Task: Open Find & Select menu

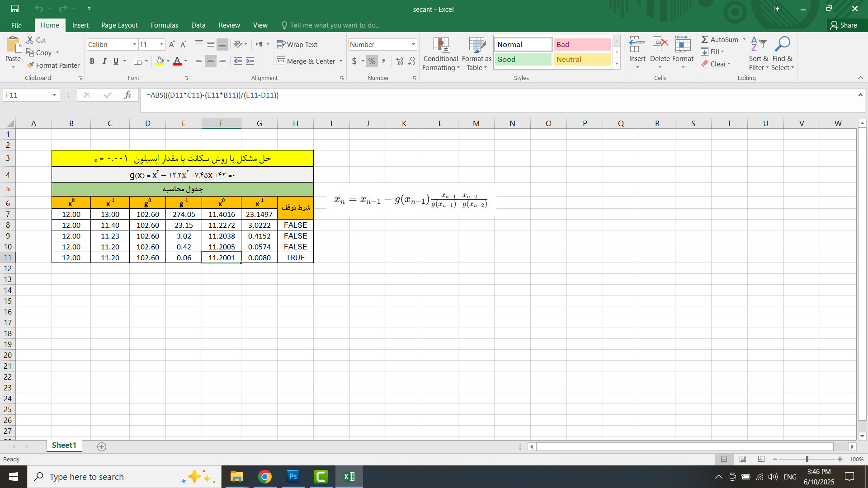Action: pyautogui.click(x=783, y=54)
